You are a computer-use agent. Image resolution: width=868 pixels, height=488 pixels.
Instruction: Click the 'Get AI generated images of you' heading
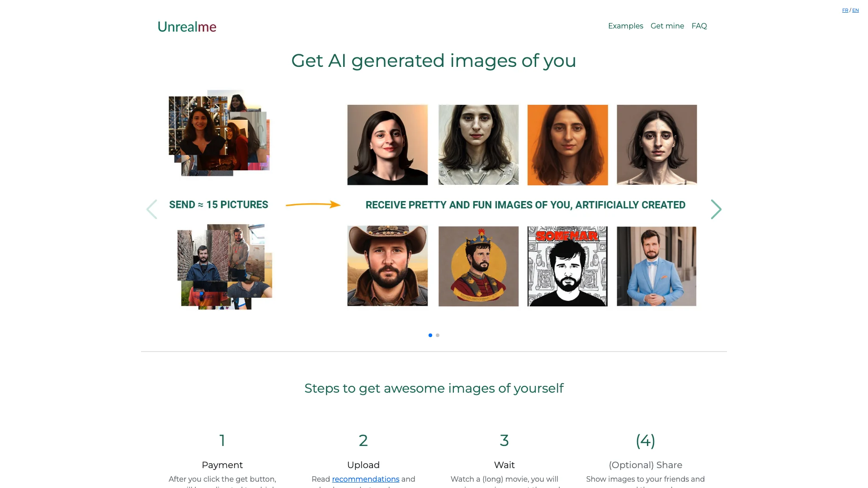pyautogui.click(x=434, y=61)
